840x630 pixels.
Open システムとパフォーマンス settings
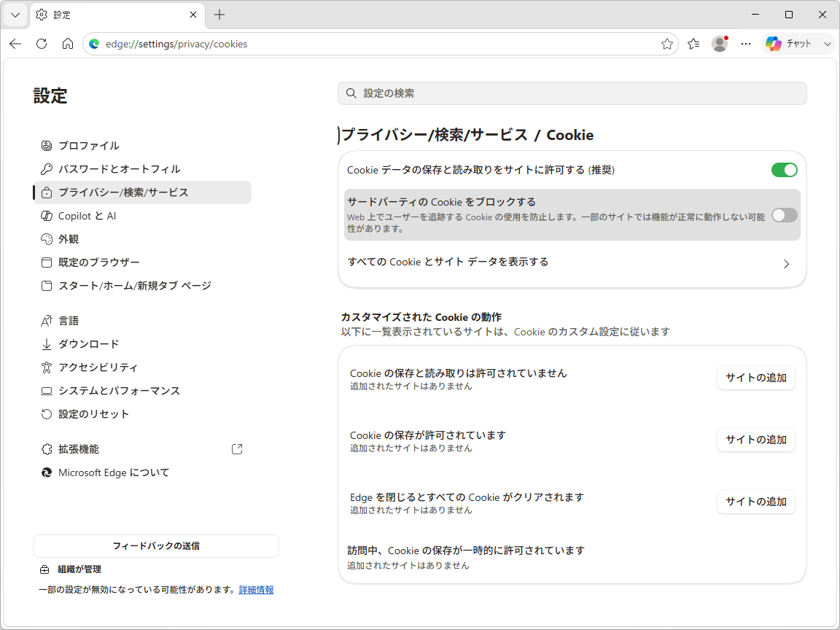pos(142,391)
